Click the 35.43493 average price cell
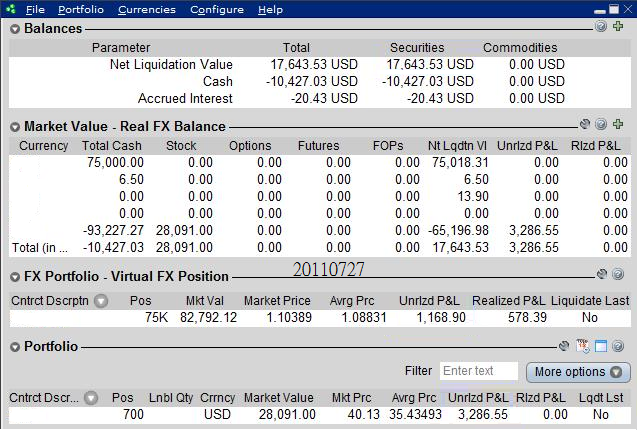637x430 pixels. 415,415
